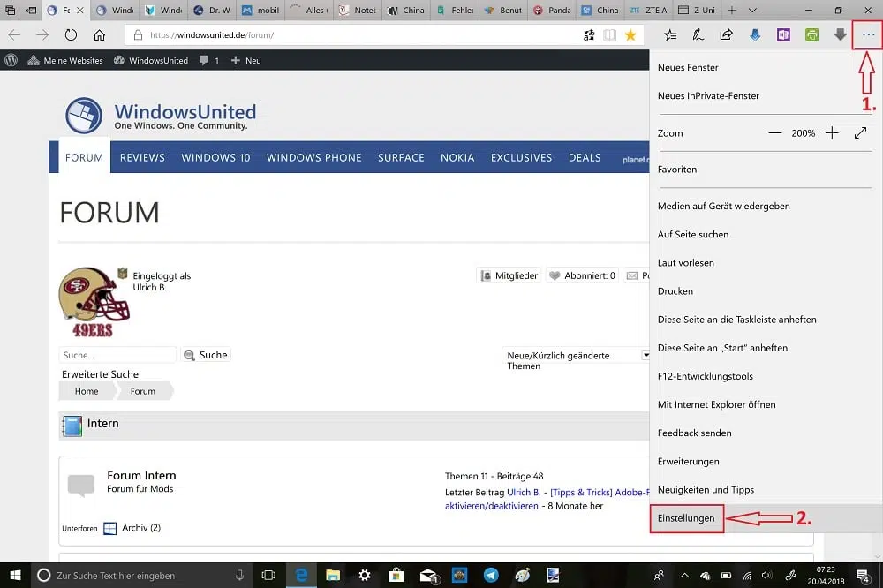This screenshot has width=883, height=588.
Task: Open the Erweiterte Suche link
Action: [x=101, y=374]
